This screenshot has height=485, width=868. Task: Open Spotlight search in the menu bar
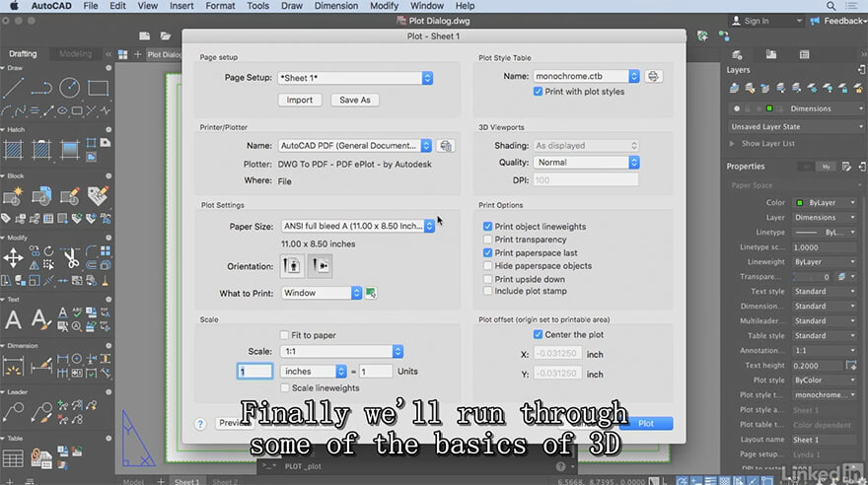click(831, 6)
